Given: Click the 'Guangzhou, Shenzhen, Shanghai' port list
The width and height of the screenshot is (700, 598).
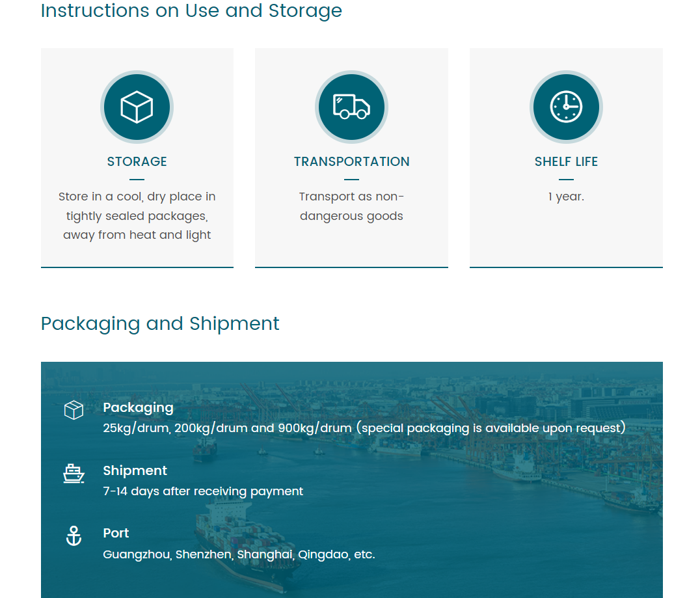Looking at the screenshot, I should pos(239,554).
